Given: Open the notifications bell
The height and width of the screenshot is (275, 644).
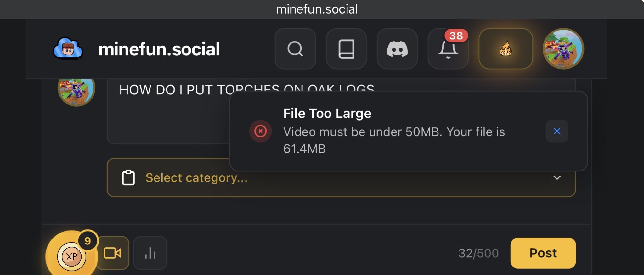Looking at the screenshot, I should click(x=448, y=49).
